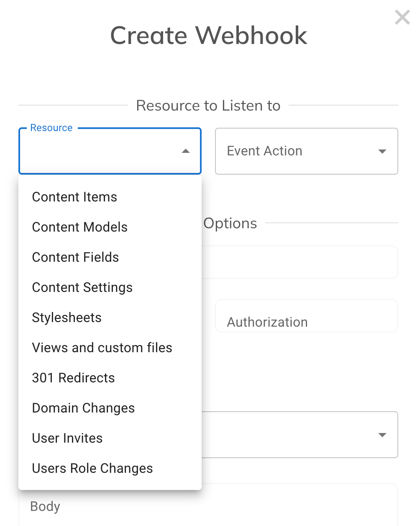Select User Invites from the list

click(67, 438)
